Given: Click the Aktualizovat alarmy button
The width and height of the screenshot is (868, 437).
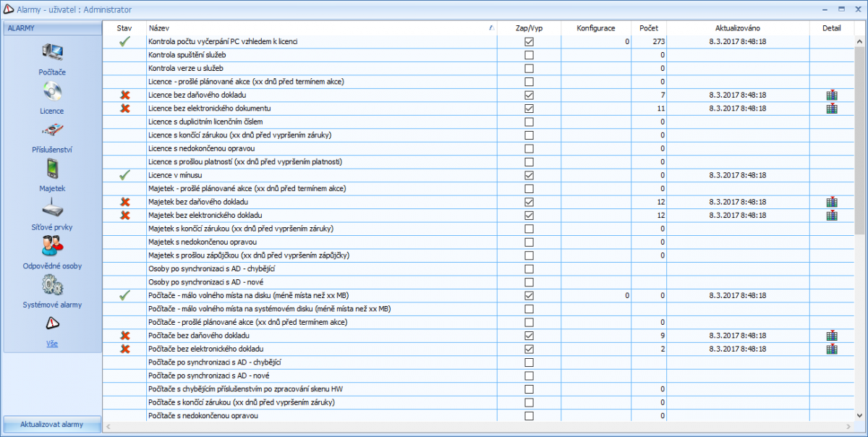Looking at the screenshot, I should pos(52,424).
